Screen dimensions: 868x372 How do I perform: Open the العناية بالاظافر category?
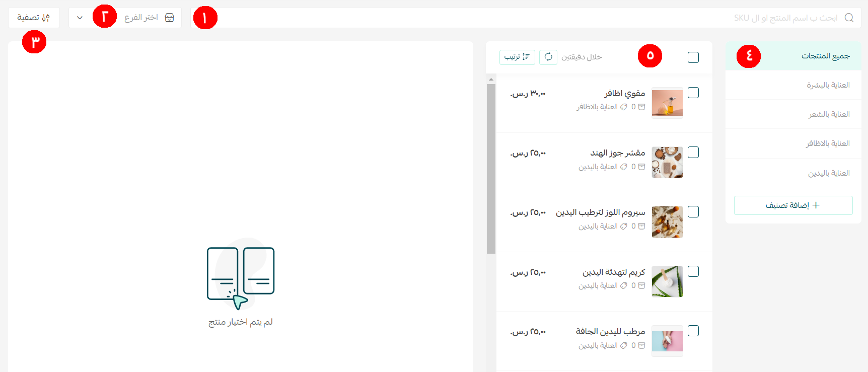(x=793, y=143)
